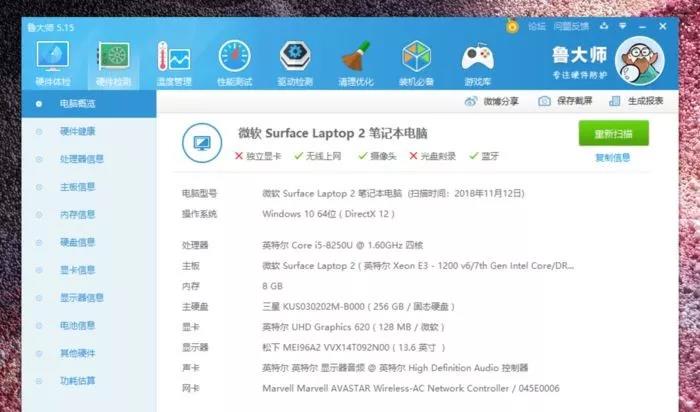Click the 8 GB memory value
Image resolution: width=700 pixels, height=412 pixels.
pos(272,286)
